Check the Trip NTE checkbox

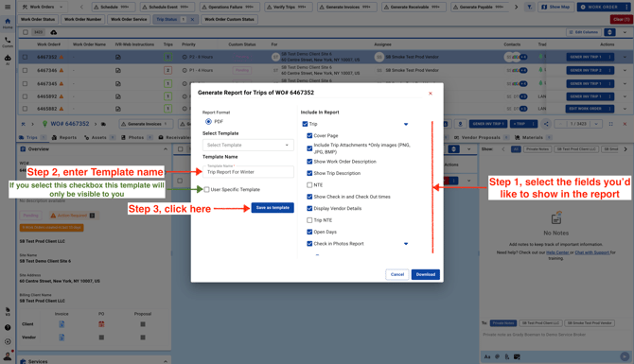tap(309, 220)
